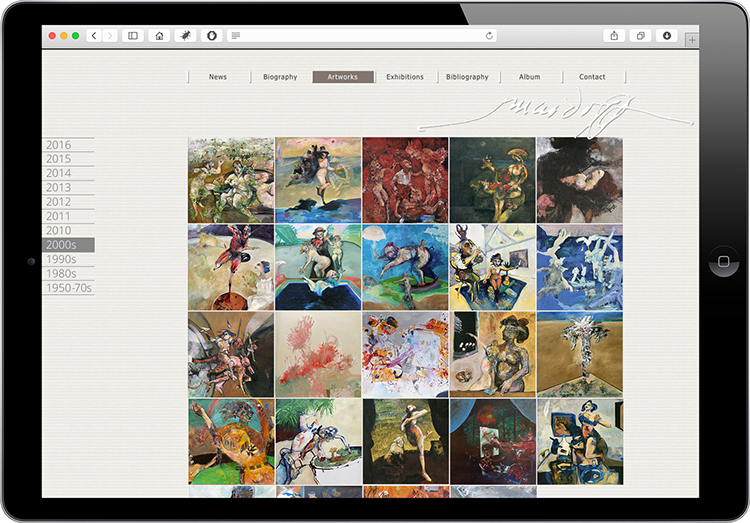This screenshot has width=750, height=523.
Task: Select year 2010 in sidebar
Action: [x=68, y=231]
